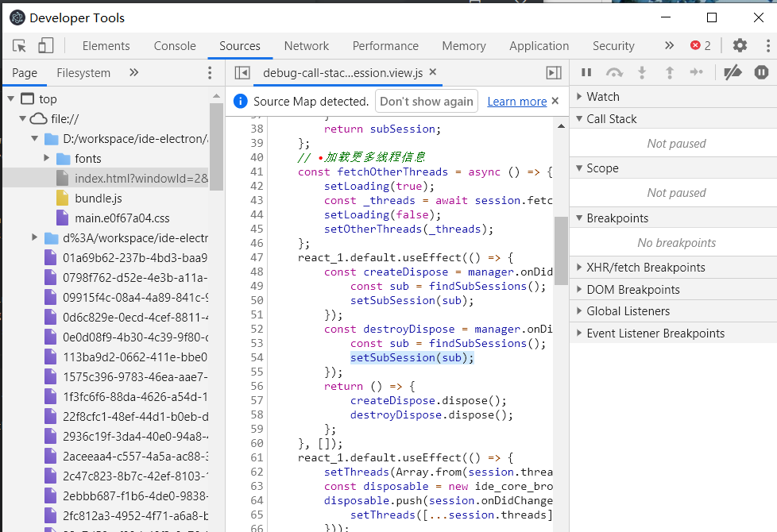Open the DevTools settings gear
The height and width of the screenshot is (532, 777).
click(740, 45)
